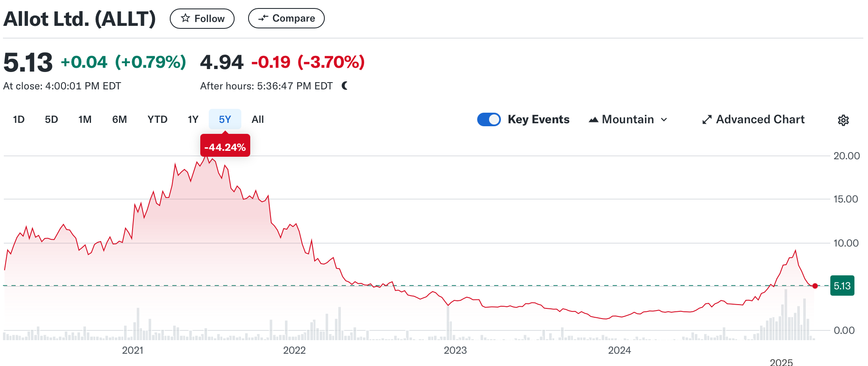
Task: Click the (+0.79%) percent change
Action: point(151,62)
